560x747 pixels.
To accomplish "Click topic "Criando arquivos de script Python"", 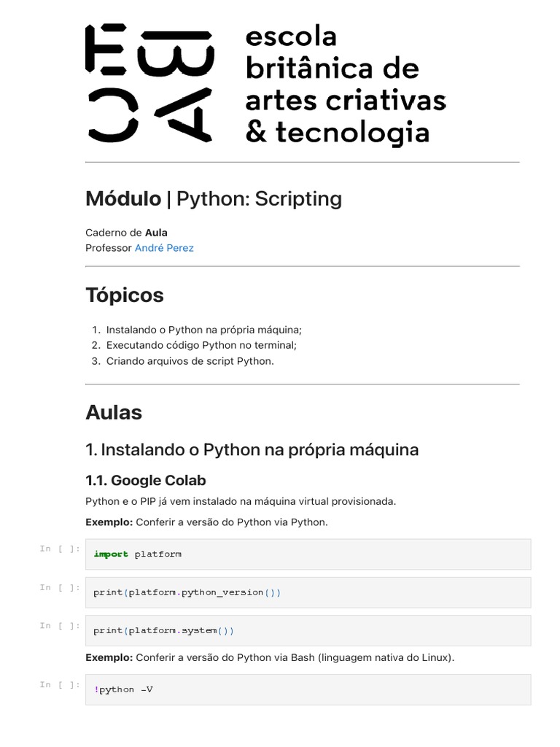I will click(190, 361).
